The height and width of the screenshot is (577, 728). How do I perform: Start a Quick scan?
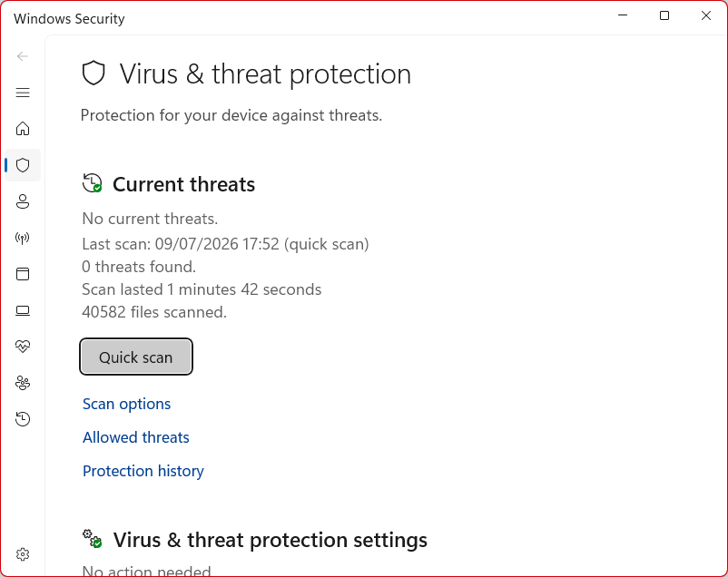pyautogui.click(x=136, y=357)
